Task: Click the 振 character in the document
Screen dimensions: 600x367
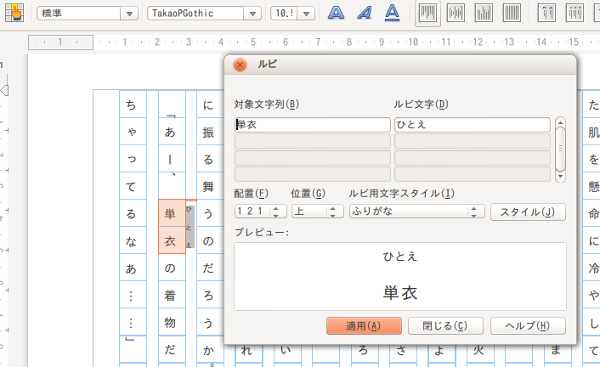Action: click(208, 132)
